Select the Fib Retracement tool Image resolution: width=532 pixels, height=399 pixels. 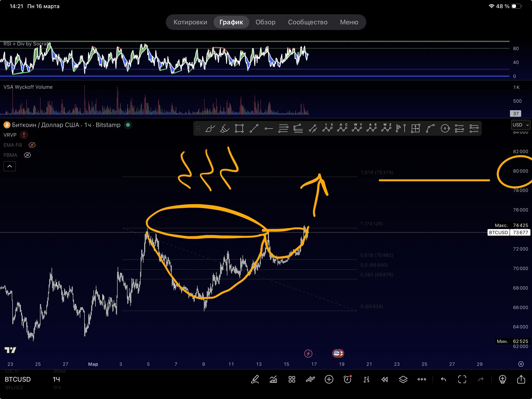(x=283, y=128)
